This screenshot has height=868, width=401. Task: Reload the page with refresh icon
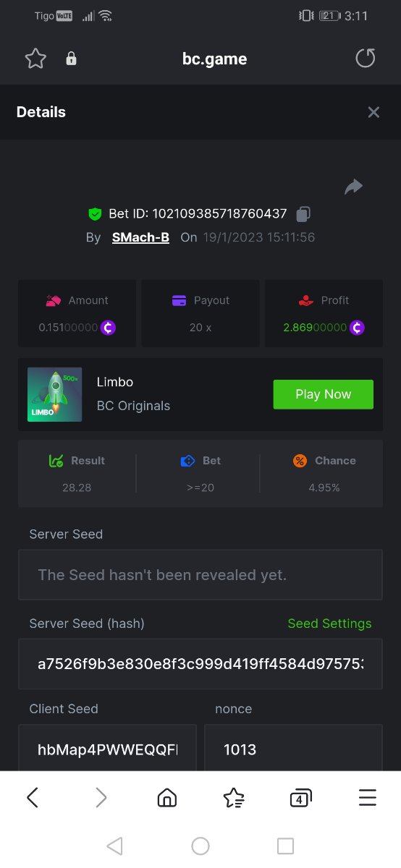pos(366,59)
